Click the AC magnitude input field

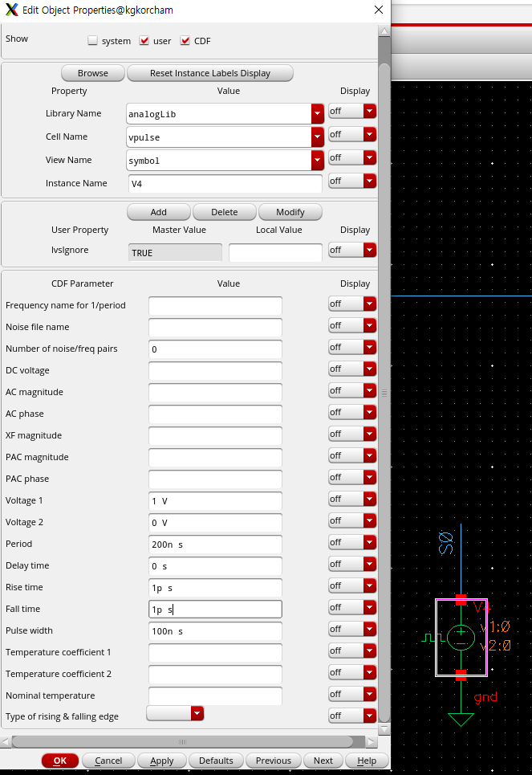(215, 393)
